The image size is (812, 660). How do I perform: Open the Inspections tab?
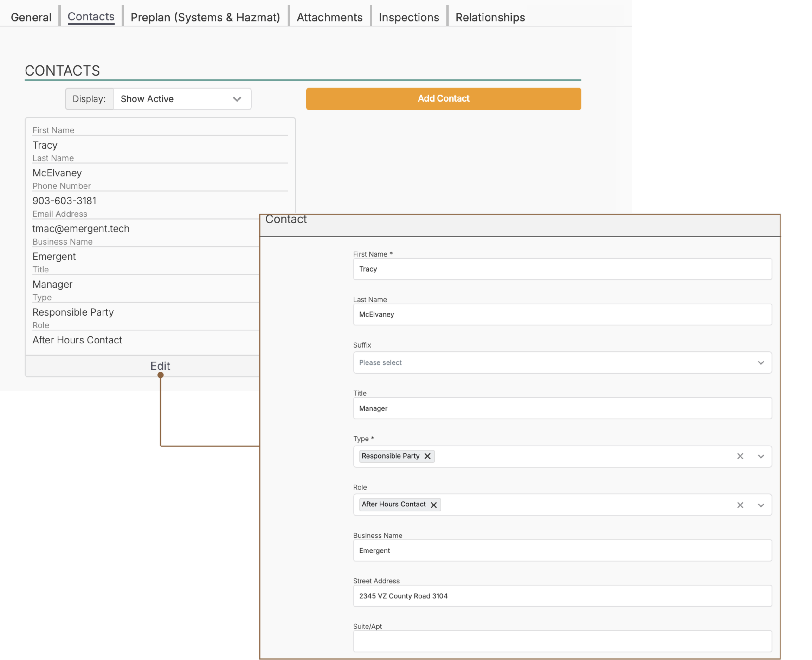pos(409,17)
